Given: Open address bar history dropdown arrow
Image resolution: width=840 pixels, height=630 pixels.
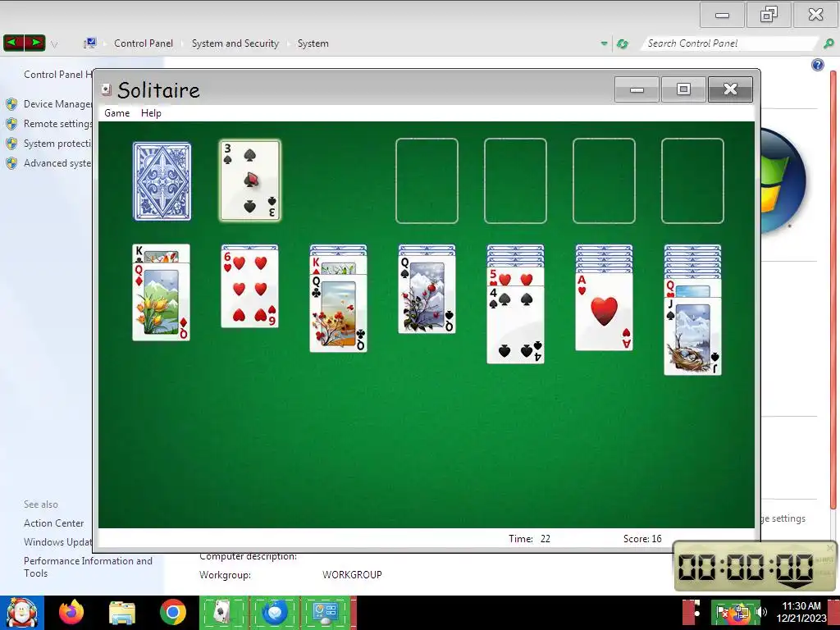Looking at the screenshot, I should point(605,43).
